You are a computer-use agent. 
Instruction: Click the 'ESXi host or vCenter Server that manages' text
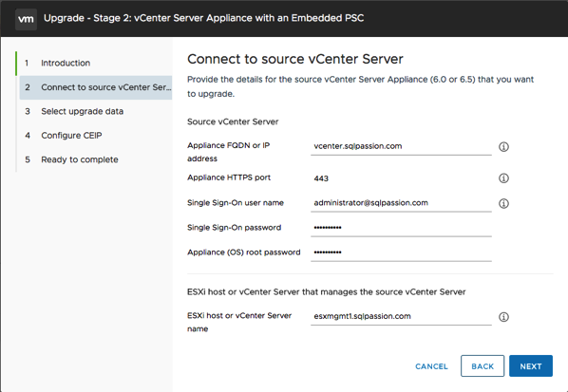tap(326, 291)
